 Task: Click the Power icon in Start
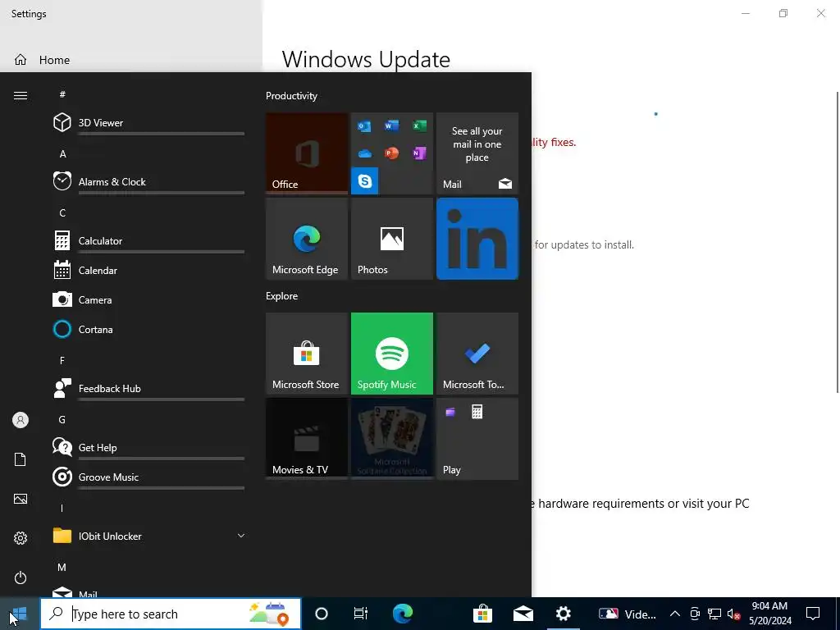(x=21, y=577)
